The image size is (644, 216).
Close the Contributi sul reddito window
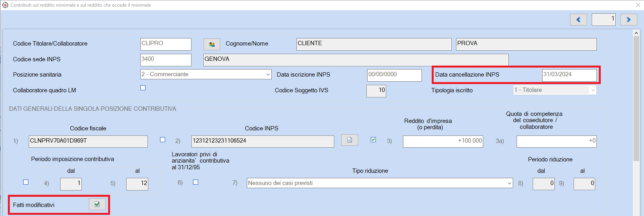(x=638, y=5)
